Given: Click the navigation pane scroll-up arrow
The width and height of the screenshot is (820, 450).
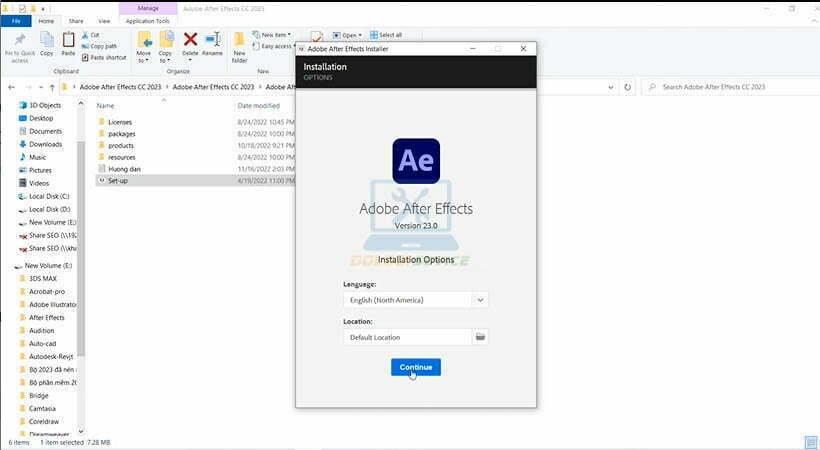Looking at the screenshot, I should pyautogui.click(x=81, y=104).
